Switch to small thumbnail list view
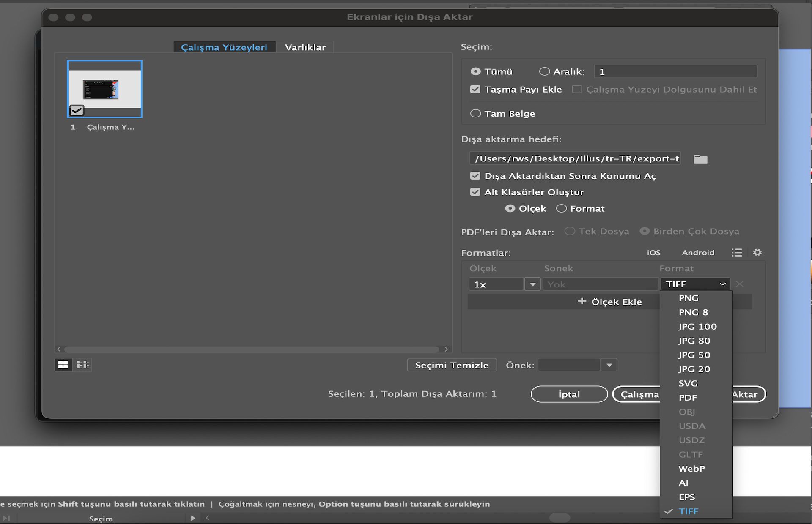 click(x=82, y=365)
